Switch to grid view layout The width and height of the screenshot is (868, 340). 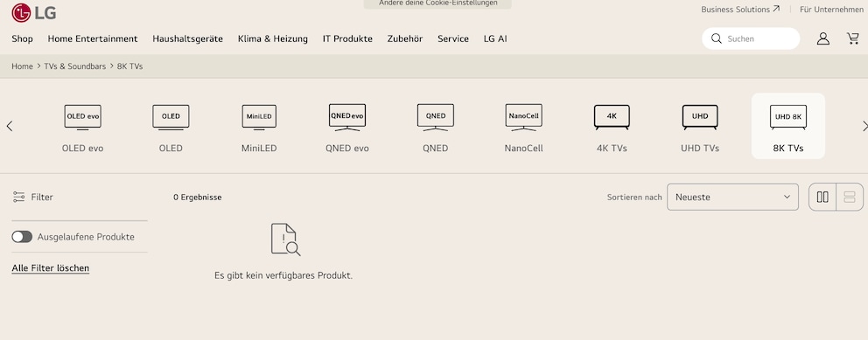point(822,197)
